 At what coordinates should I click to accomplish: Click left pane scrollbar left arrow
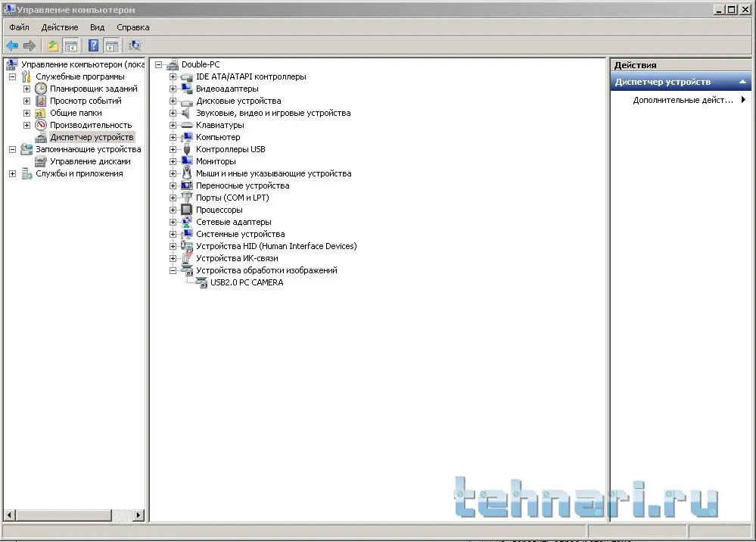click(x=9, y=515)
